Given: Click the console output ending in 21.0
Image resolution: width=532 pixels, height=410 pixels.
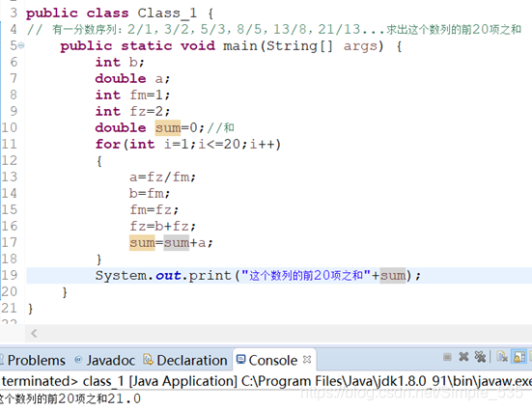Looking at the screenshot, I should click(x=70, y=398).
